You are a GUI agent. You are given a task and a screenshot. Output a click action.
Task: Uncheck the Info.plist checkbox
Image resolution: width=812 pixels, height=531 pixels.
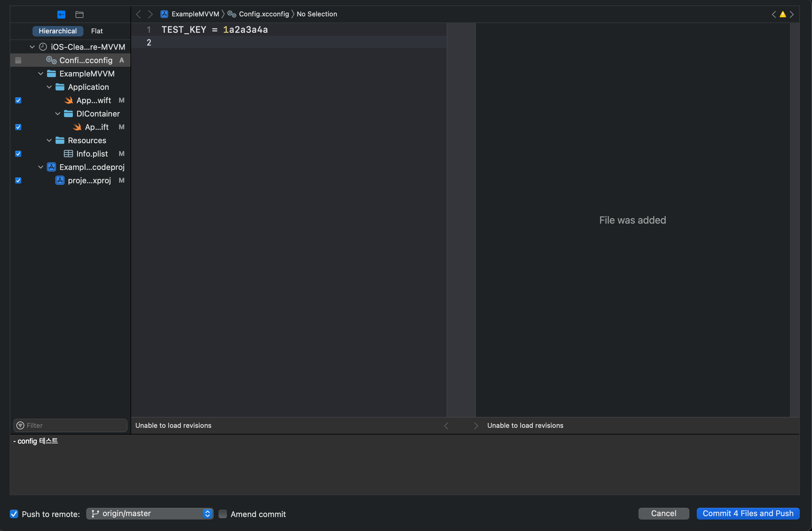click(x=19, y=154)
